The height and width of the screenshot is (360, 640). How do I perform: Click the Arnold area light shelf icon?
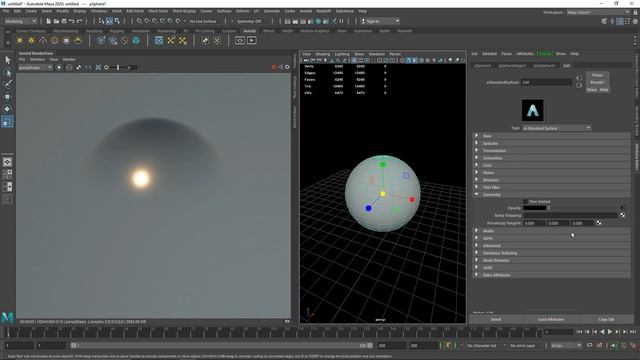coord(20,40)
